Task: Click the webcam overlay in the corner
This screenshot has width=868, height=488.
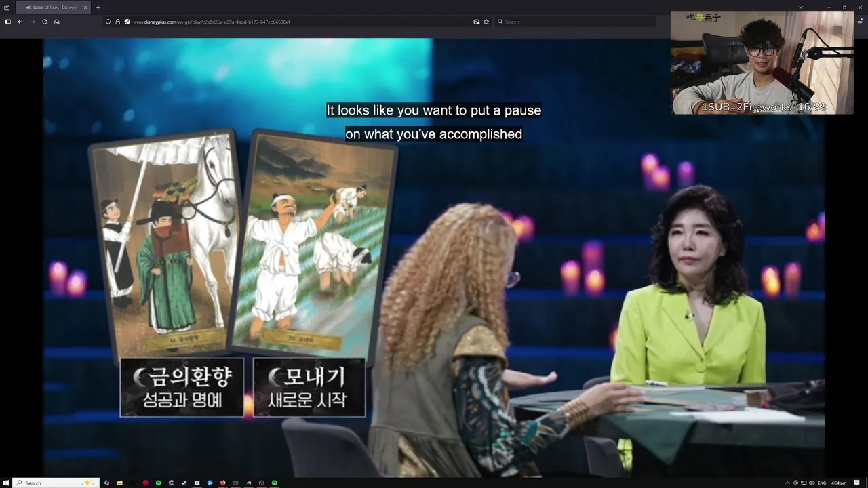Action: coord(762,62)
